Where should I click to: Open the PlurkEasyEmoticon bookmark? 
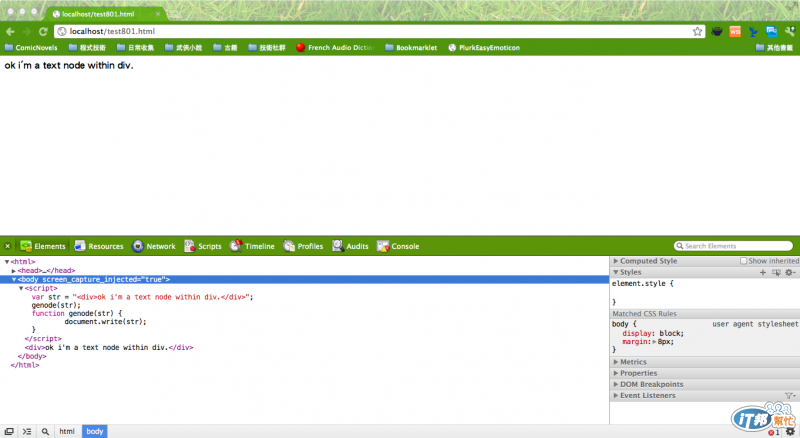(484, 47)
